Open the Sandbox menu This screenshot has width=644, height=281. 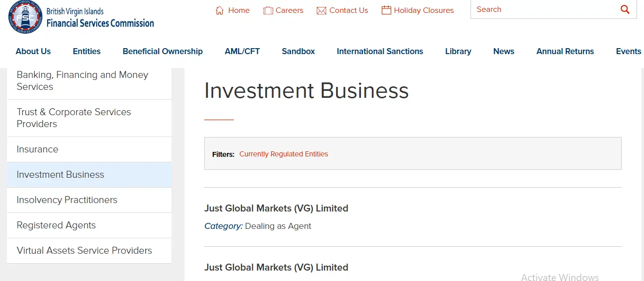click(298, 51)
